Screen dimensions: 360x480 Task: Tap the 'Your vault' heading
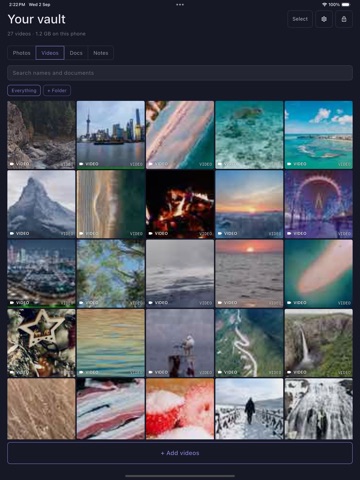click(37, 19)
